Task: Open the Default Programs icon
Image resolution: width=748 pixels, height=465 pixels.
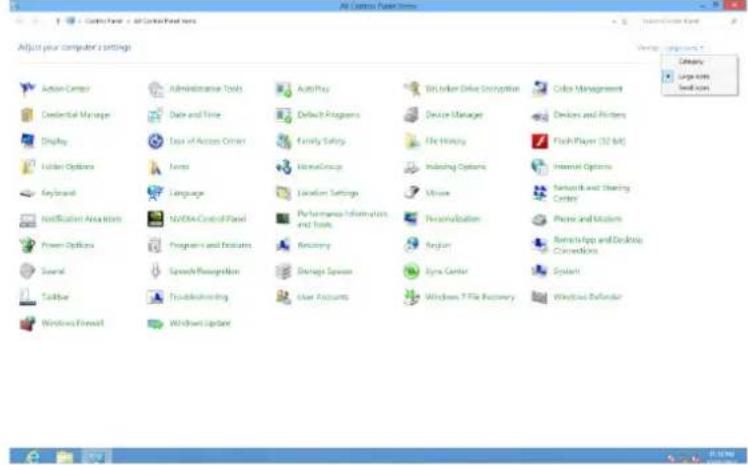Action: pos(283,115)
